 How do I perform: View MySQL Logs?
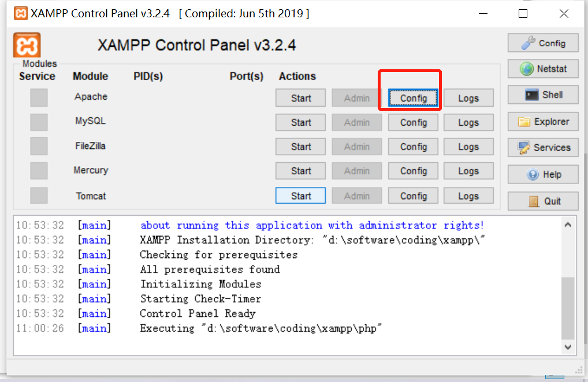(x=469, y=122)
